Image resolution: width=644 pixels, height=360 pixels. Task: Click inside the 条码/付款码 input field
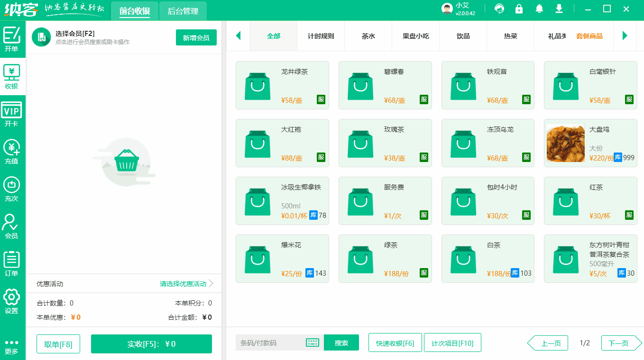(x=266, y=342)
